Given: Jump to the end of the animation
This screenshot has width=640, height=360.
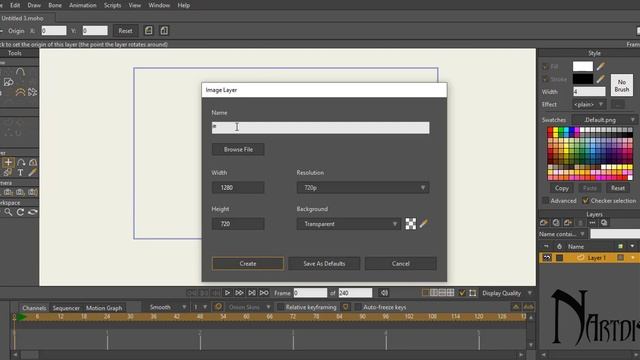Looking at the screenshot, I should pyautogui.click(x=252, y=293).
